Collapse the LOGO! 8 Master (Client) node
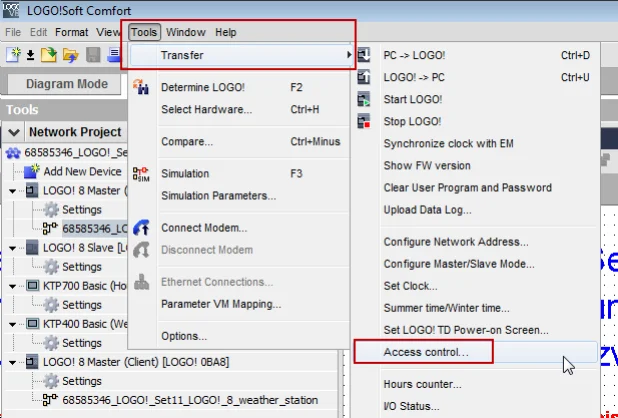 13,361
